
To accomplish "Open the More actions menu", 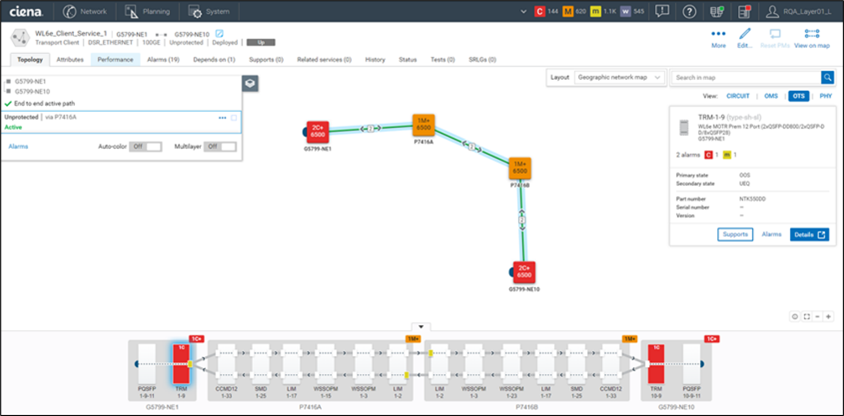I will [x=719, y=39].
